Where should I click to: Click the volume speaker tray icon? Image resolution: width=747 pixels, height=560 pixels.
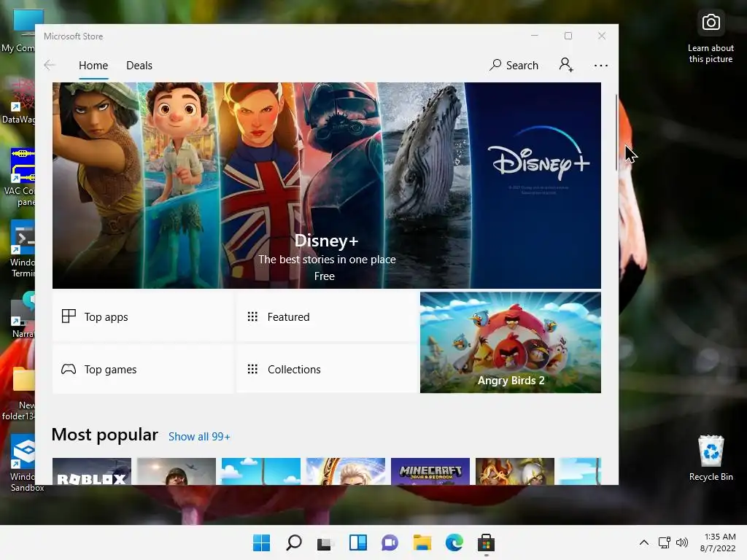click(682, 542)
